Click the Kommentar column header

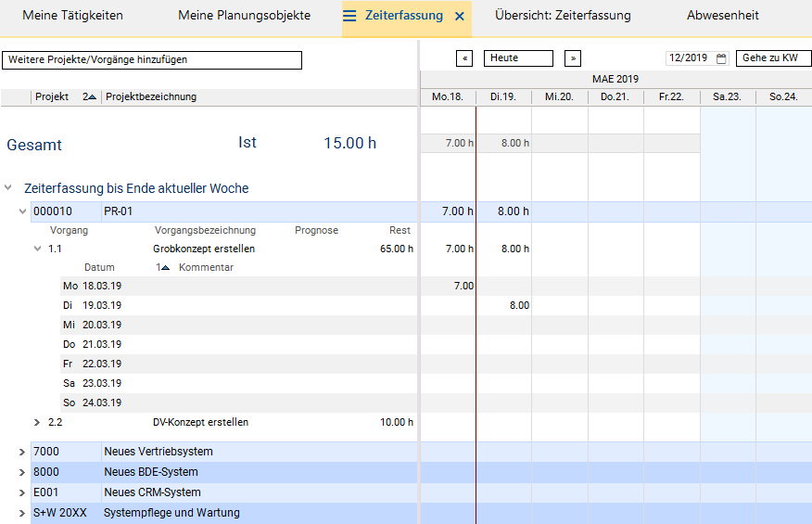[x=206, y=267]
